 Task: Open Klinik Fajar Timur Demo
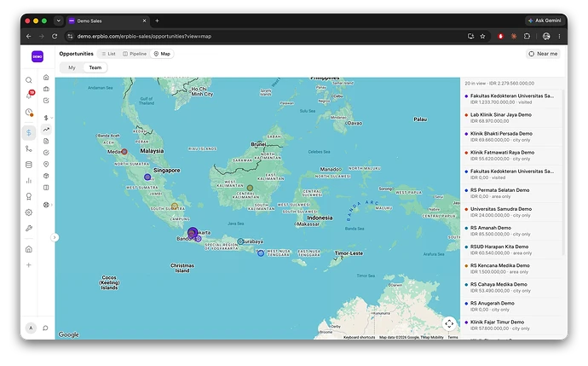coord(512,325)
